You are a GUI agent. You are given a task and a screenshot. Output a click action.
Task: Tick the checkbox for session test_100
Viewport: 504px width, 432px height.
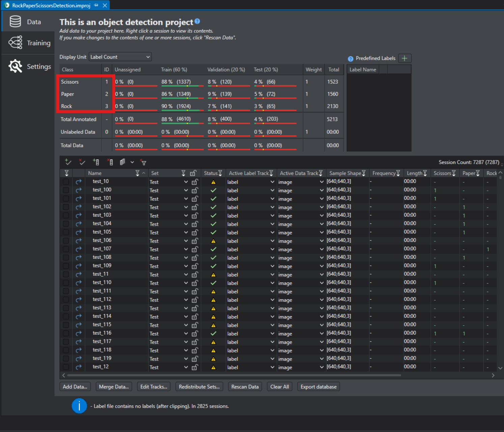(66, 190)
